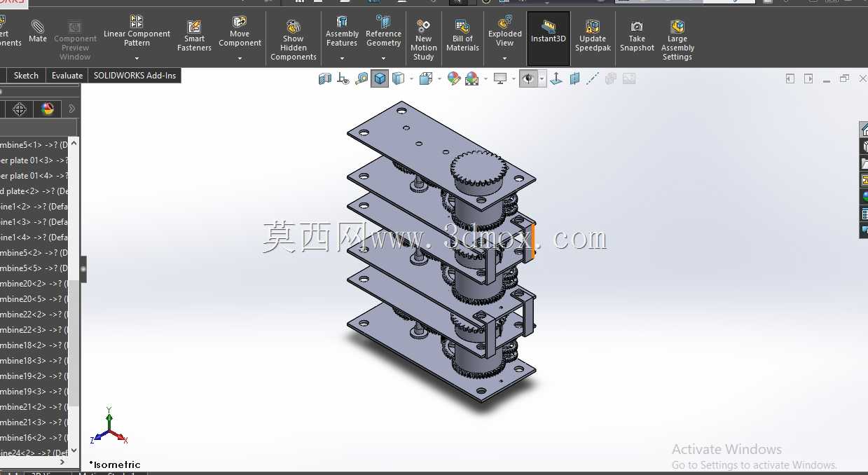Open the SOLIDWORKS Add-Ins tab
868x475 pixels.
135,75
